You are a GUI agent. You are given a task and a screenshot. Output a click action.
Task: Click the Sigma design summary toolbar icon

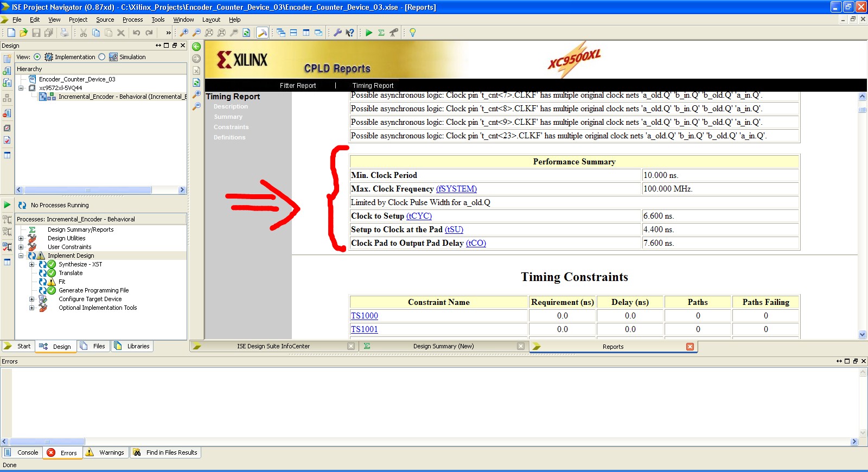point(381,33)
